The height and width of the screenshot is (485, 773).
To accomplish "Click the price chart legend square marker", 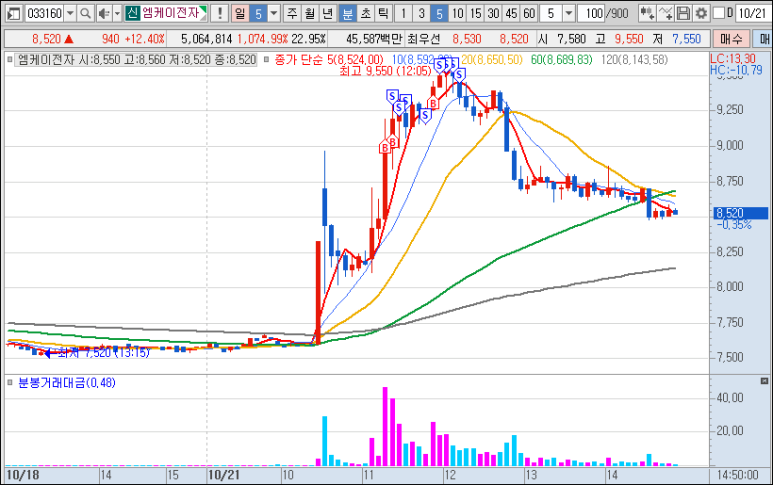I will pyautogui.click(x=10, y=60).
